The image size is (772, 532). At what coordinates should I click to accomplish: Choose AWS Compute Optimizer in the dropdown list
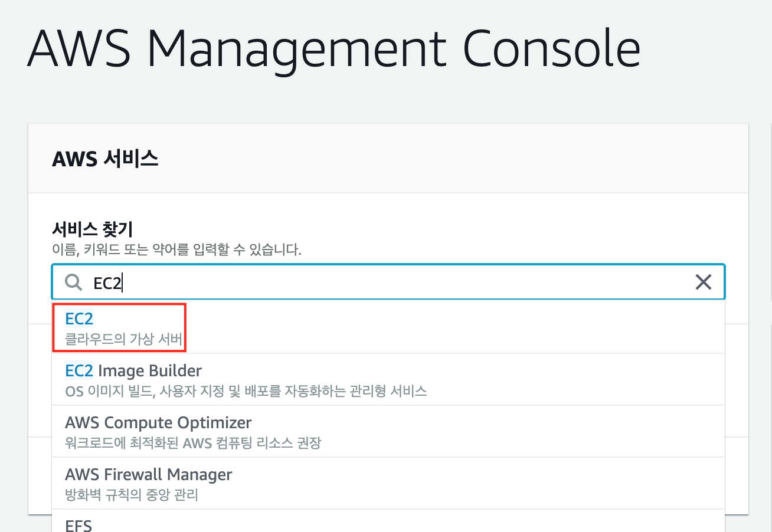point(158,423)
